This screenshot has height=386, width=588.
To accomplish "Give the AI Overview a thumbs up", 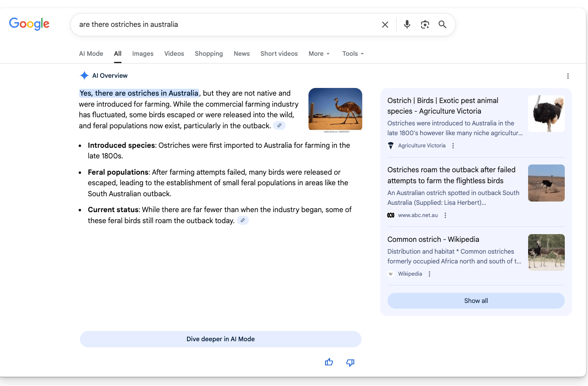I will (329, 362).
